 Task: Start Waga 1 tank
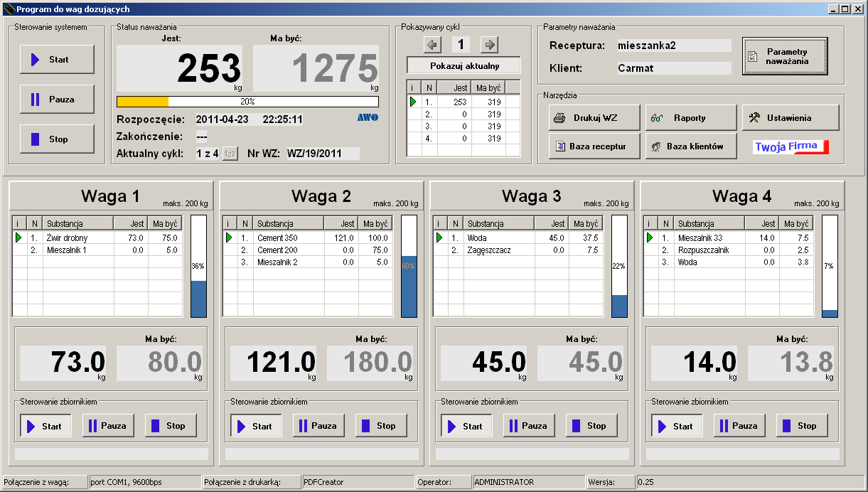[x=45, y=426]
